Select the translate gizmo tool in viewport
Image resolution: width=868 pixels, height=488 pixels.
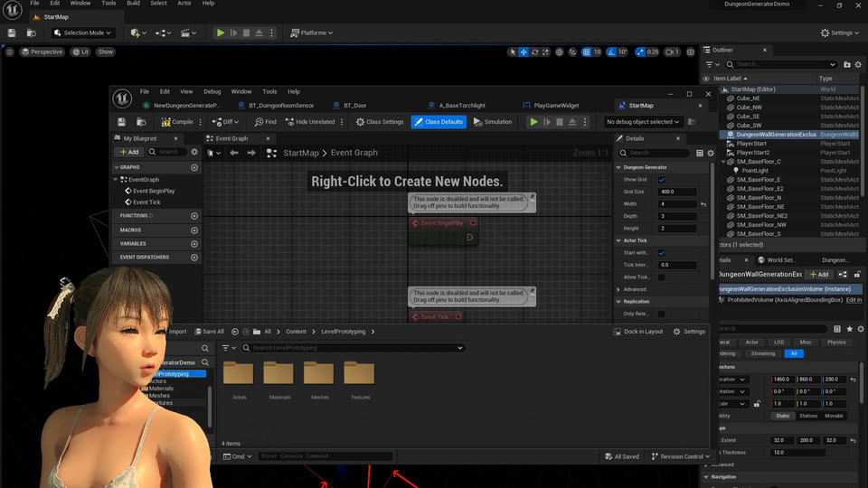pyautogui.click(x=524, y=52)
